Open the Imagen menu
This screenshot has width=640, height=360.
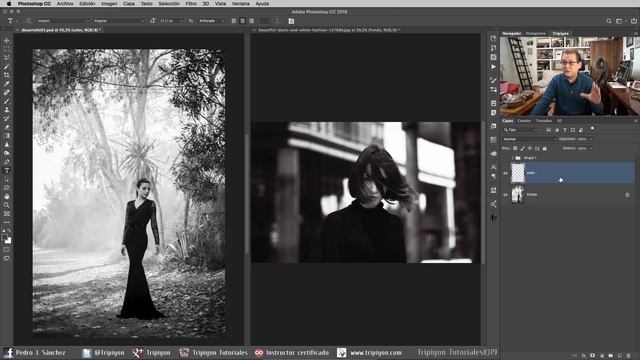click(109, 4)
